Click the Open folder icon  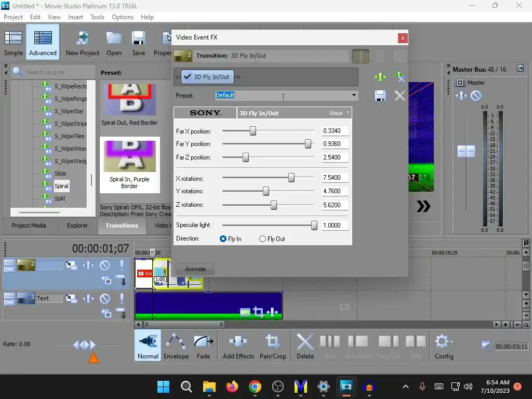coord(114,43)
